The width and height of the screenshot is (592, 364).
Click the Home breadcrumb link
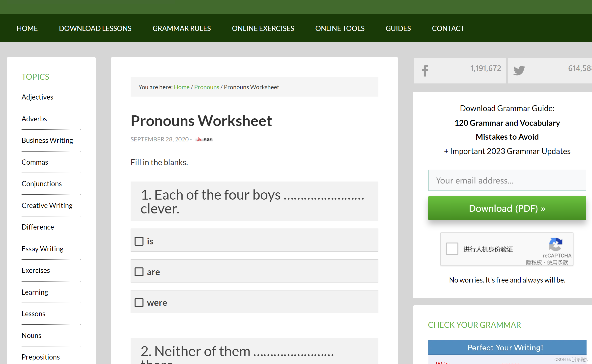(x=181, y=87)
